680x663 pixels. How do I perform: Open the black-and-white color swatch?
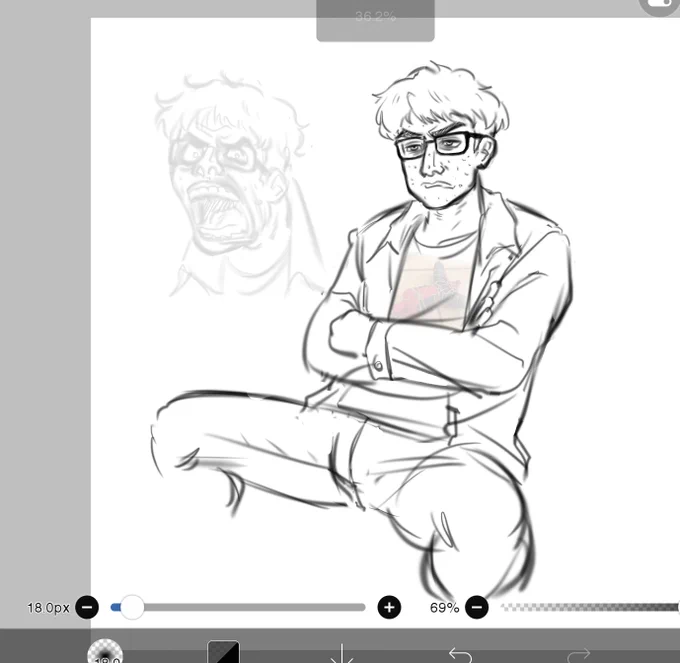click(223, 652)
